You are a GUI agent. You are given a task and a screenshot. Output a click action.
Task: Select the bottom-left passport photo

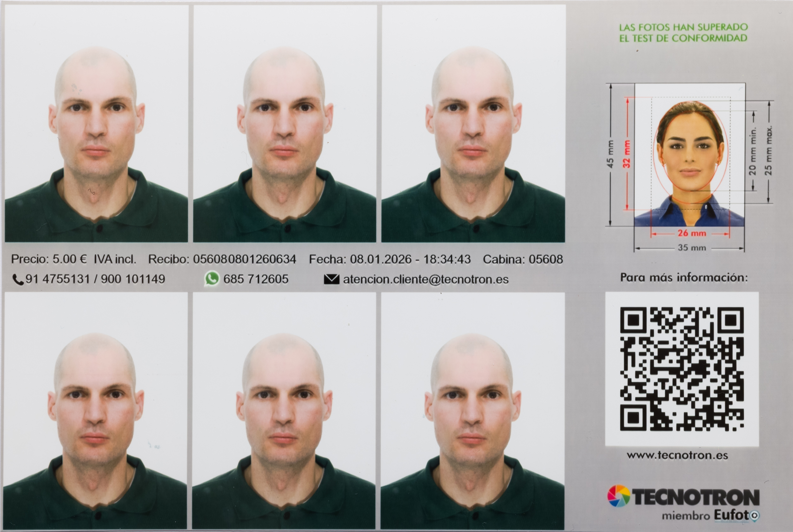tap(95, 410)
